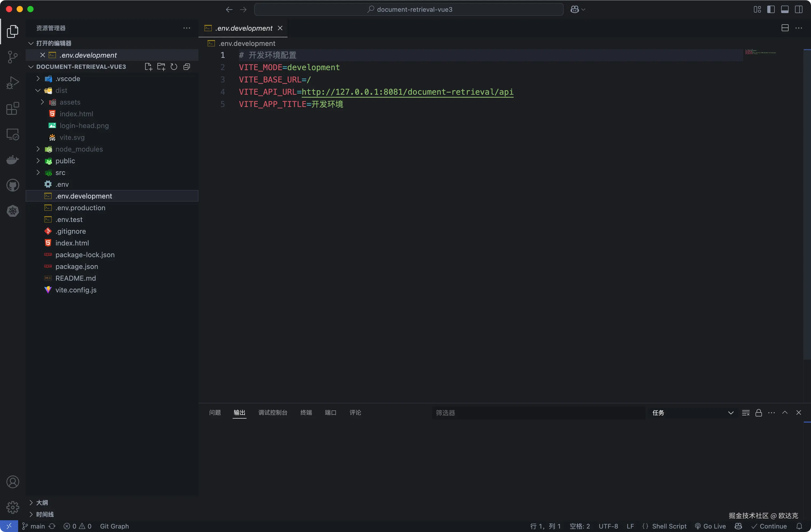Open the Extensions view
811x532 pixels.
pyautogui.click(x=13, y=109)
